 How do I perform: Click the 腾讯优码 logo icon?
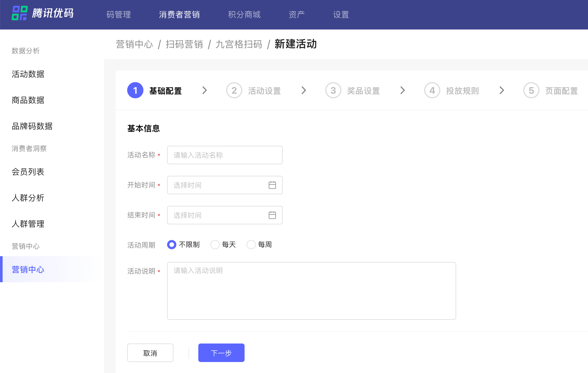click(x=19, y=13)
